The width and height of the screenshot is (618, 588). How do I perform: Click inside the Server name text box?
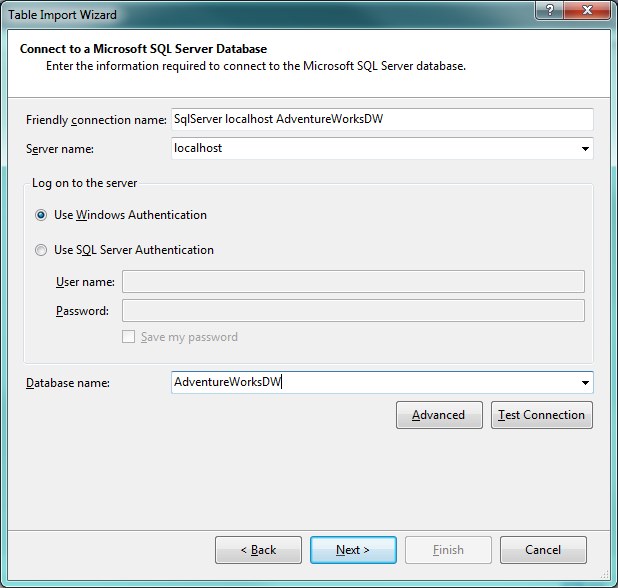[374, 148]
